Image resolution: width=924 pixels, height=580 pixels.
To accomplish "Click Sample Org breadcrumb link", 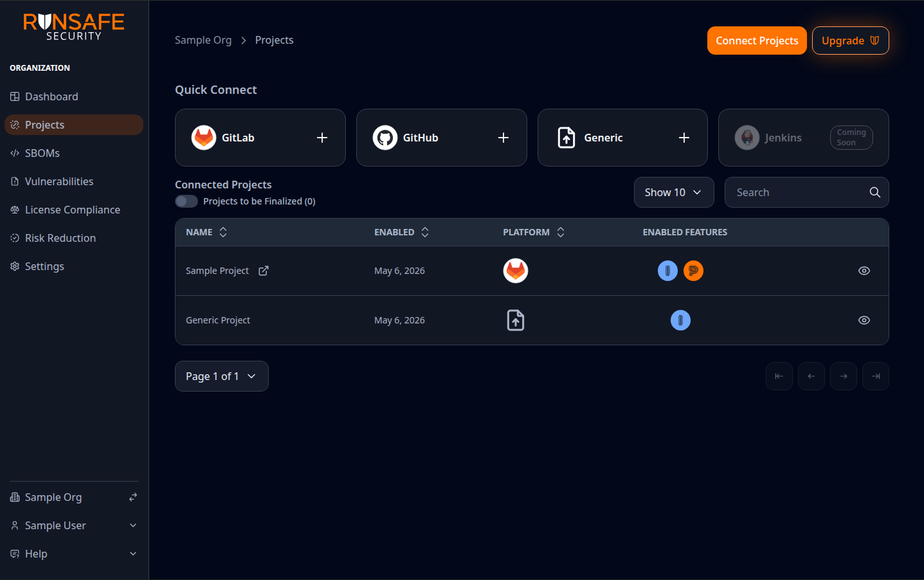I will coord(203,40).
